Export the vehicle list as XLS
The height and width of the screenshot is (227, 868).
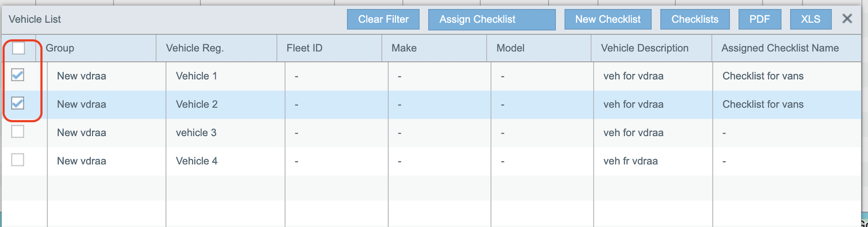tap(810, 19)
